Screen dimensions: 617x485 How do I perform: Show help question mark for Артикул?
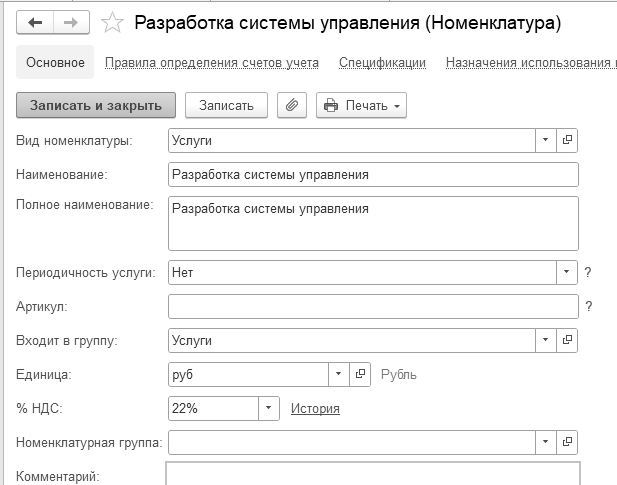(588, 307)
